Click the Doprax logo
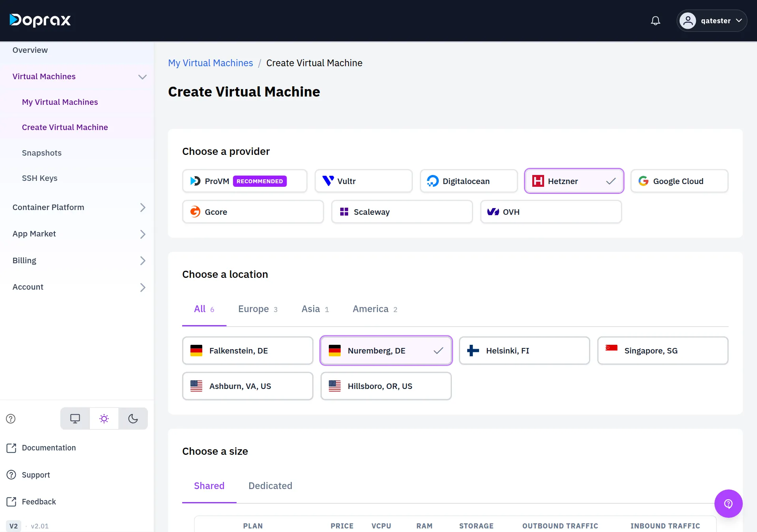The height and width of the screenshot is (532, 757). (40, 20)
